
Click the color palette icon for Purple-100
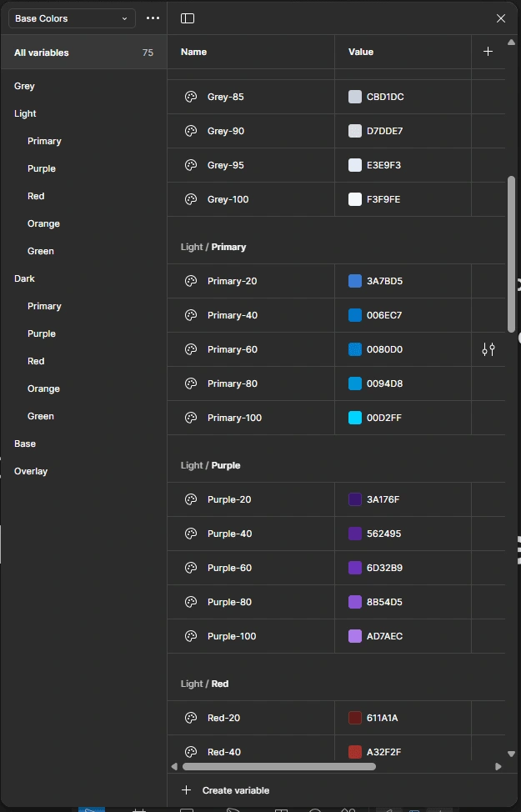(191, 636)
